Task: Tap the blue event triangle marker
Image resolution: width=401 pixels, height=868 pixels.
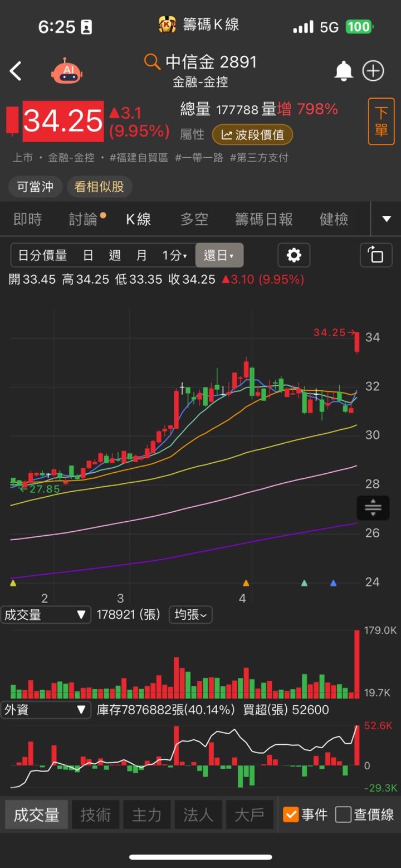Action: point(334,583)
